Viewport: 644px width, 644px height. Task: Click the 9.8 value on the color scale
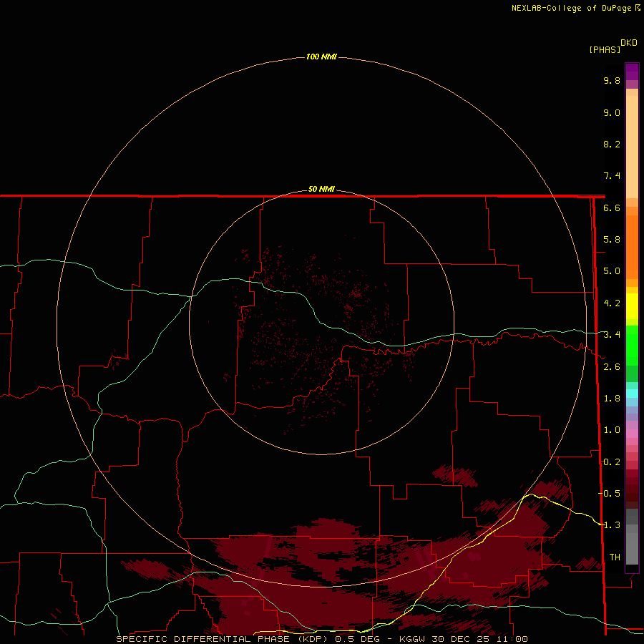[x=612, y=80]
